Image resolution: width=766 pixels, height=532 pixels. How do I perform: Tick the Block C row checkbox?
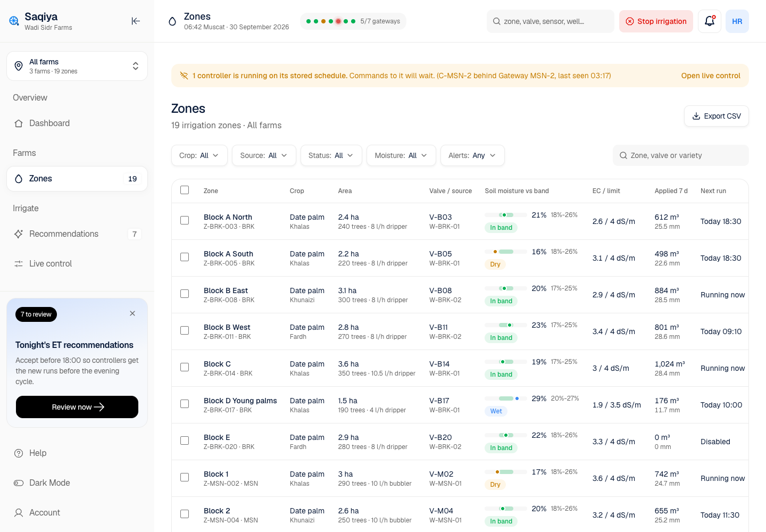(185, 367)
